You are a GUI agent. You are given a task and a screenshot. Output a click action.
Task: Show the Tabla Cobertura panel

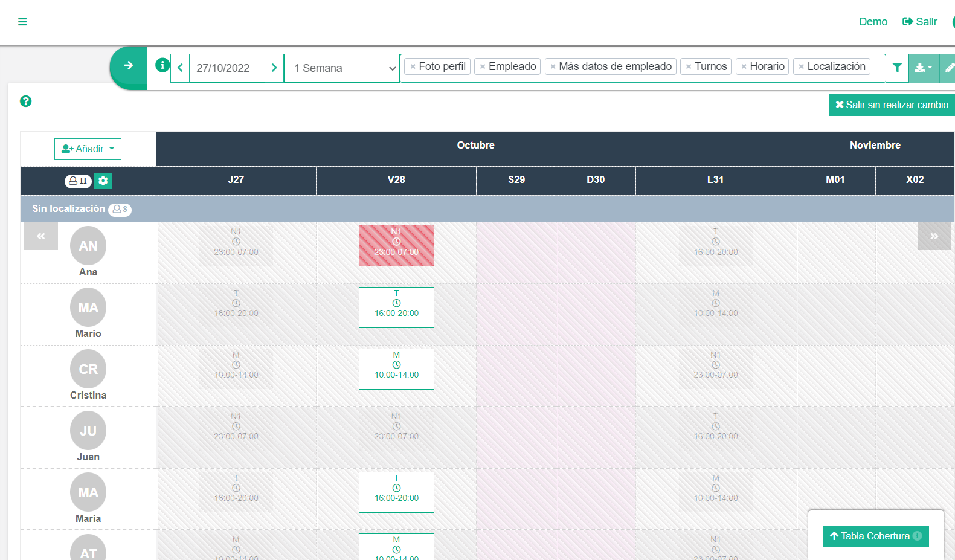[x=875, y=536]
